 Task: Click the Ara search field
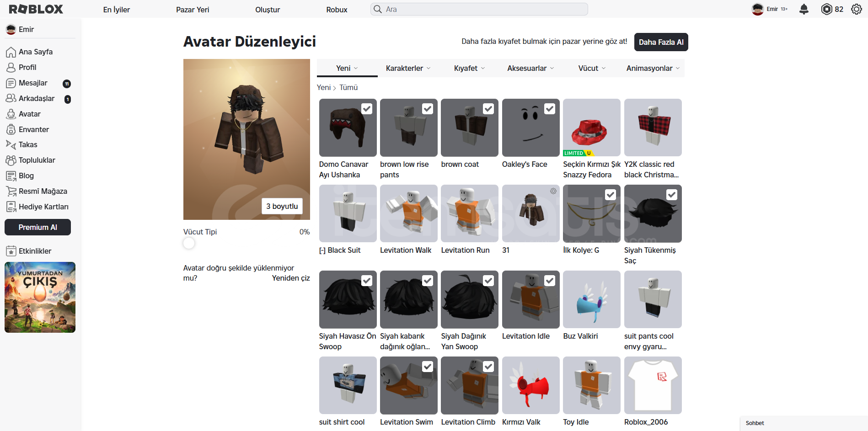pos(479,9)
